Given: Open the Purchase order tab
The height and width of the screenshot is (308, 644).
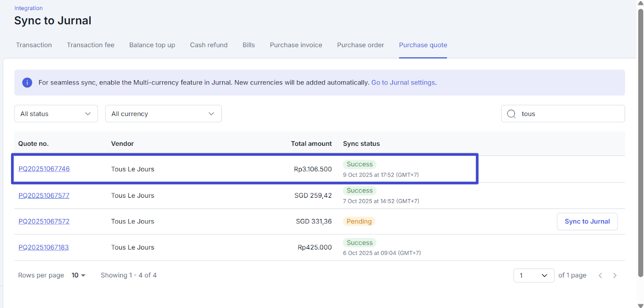Looking at the screenshot, I should point(360,45).
